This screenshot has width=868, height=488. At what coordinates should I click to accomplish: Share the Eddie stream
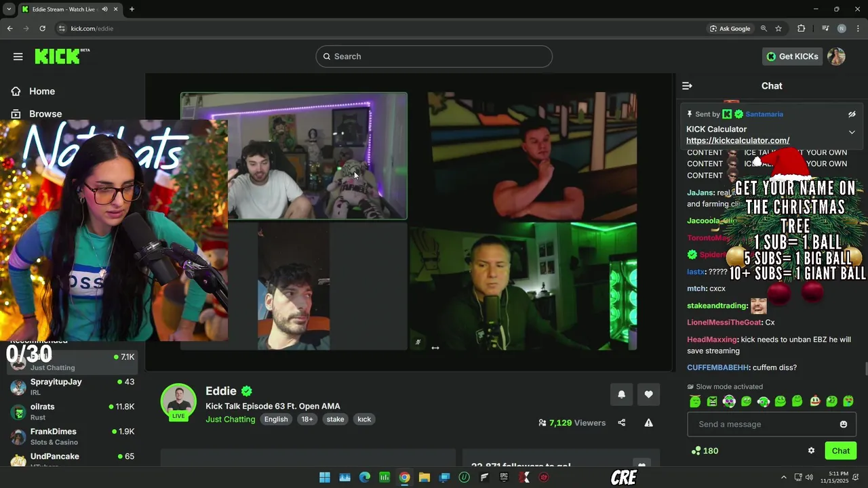click(621, 422)
